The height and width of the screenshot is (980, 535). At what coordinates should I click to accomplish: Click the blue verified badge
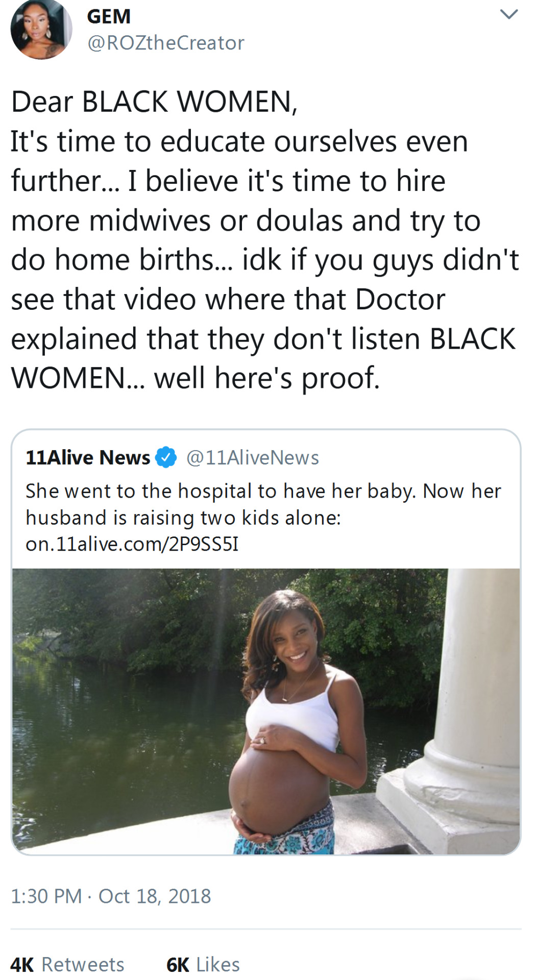pyautogui.click(x=165, y=457)
